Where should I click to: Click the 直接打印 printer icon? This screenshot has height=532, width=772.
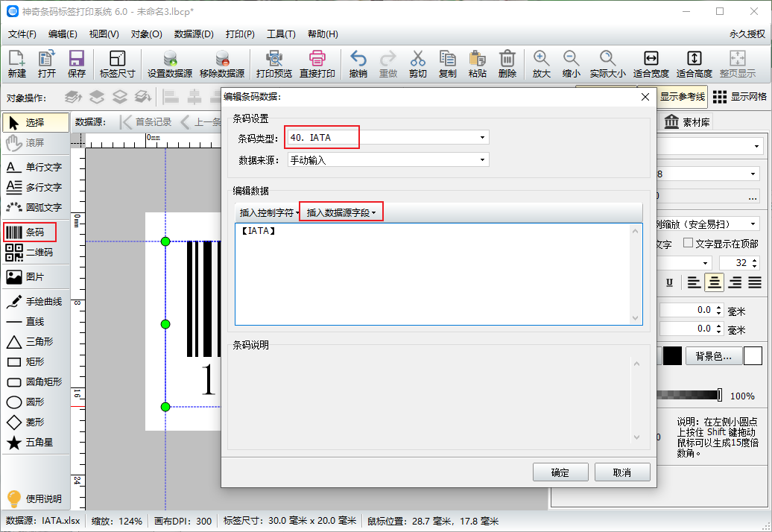click(317, 64)
